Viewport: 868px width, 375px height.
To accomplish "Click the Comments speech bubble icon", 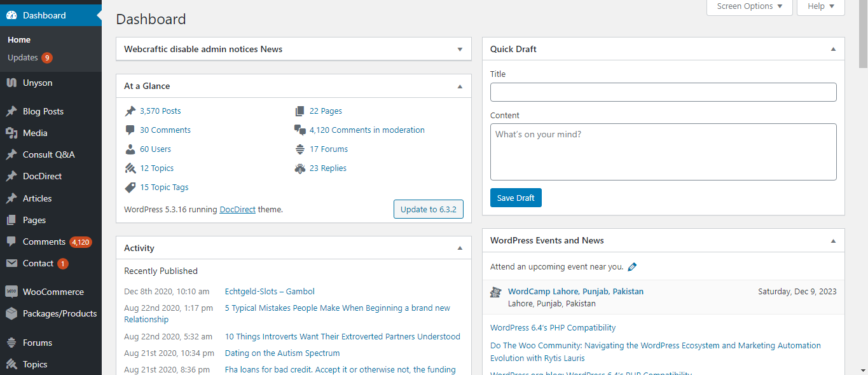I will (11, 242).
